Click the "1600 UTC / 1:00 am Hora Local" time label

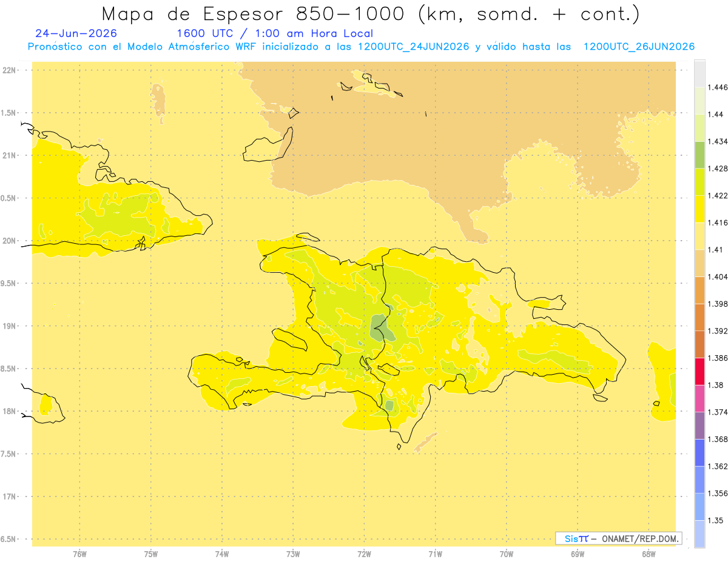click(275, 33)
